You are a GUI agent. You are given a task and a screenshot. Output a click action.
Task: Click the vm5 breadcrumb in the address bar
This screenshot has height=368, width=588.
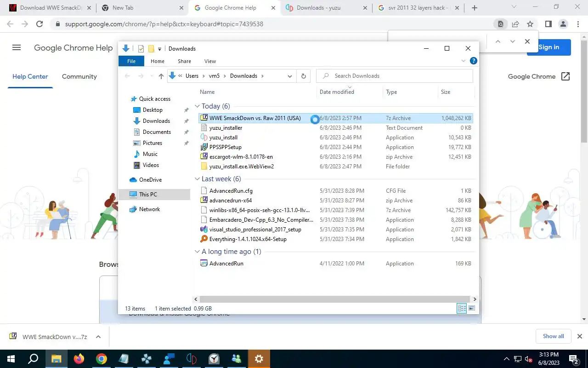214,76
